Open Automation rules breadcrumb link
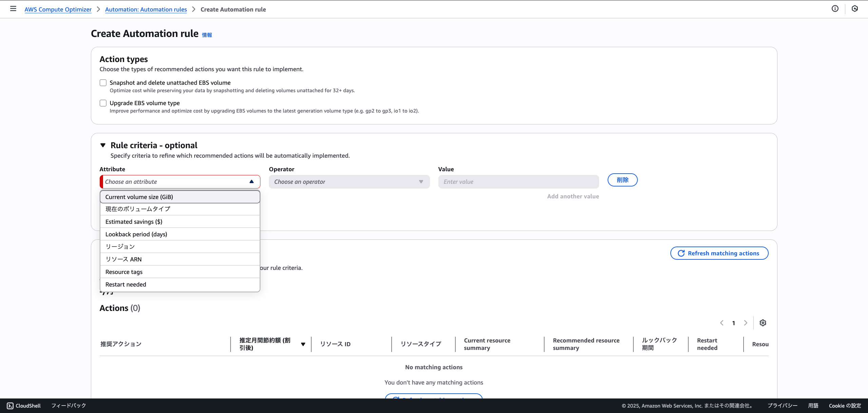Screen dimensions: 868x413 point(146,9)
